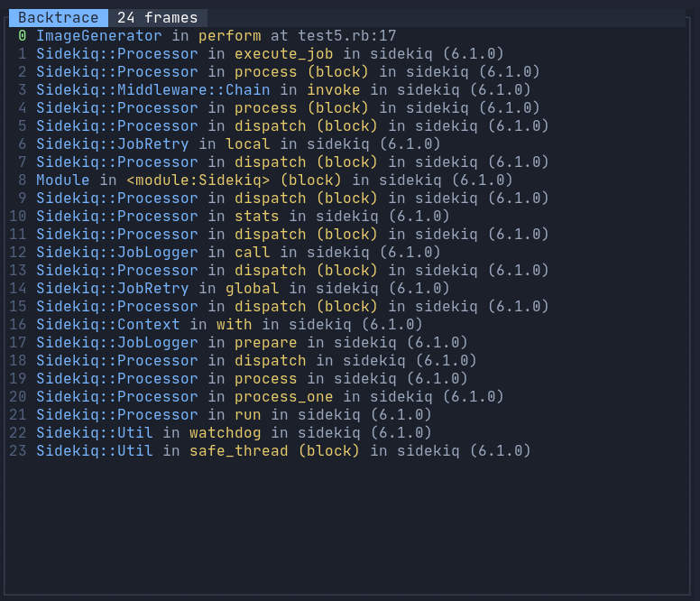Select frame 16 Context with row

pyautogui.click(x=347, y=325)
